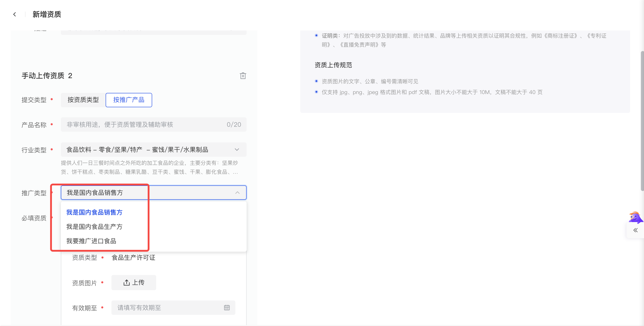
Task: Click the 新增资质 page title
Action: click(x=47, y=15)
